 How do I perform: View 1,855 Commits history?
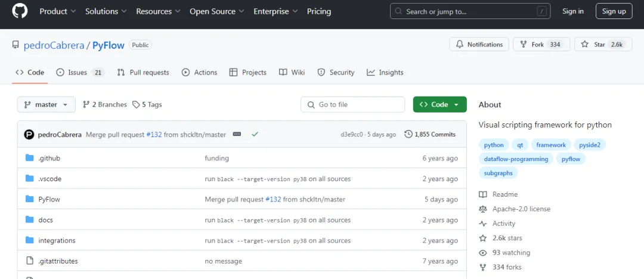430,134
